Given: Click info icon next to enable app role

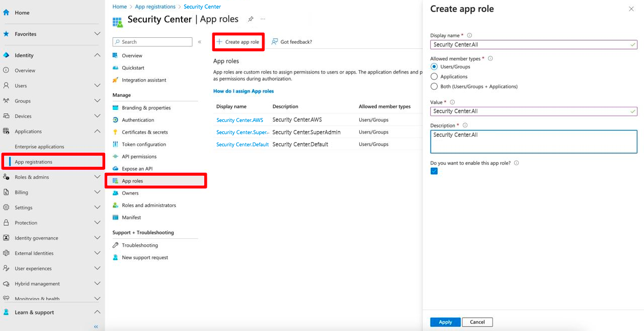Looking at the screenshot, I should point(517,163).
